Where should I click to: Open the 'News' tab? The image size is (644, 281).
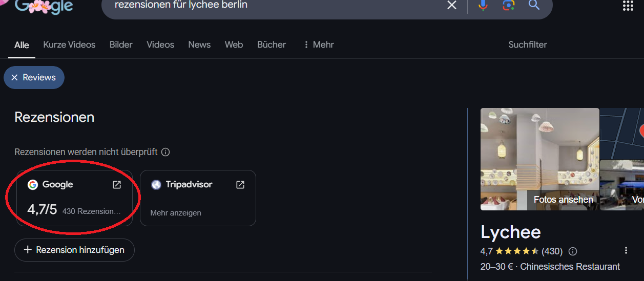point(199,45)
